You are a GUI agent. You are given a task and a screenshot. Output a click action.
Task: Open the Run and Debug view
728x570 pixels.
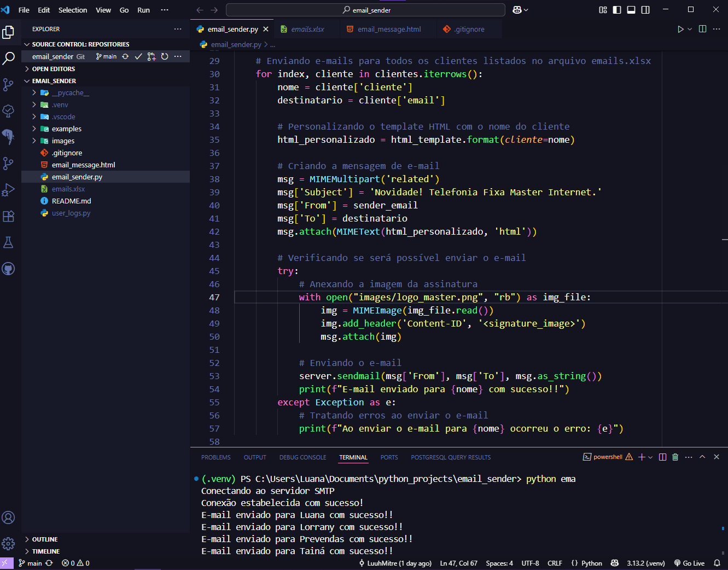pos(8,190)
